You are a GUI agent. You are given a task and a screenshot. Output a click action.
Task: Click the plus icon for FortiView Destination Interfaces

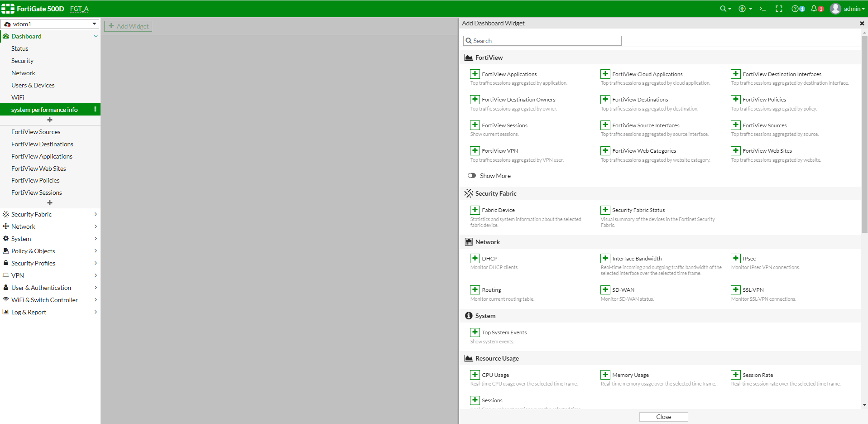[x=735, y=74]
